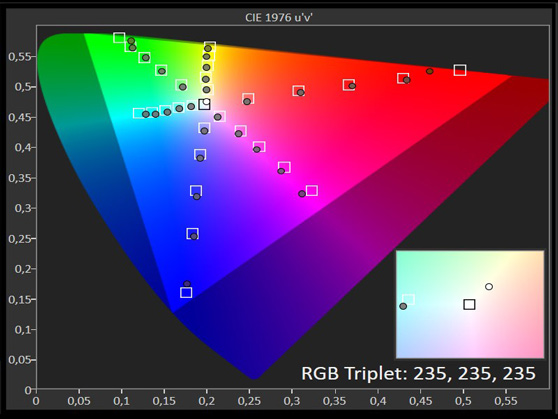Screen dimensions: 558x419
Task: Click the CIE 1976 u'v' chart title
Action: tap(279, 17)
